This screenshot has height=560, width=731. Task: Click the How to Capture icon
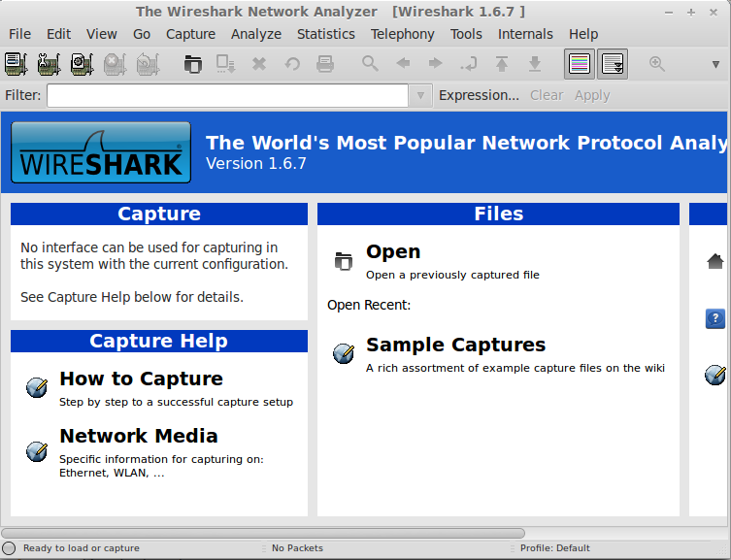(x=37, y=387)
